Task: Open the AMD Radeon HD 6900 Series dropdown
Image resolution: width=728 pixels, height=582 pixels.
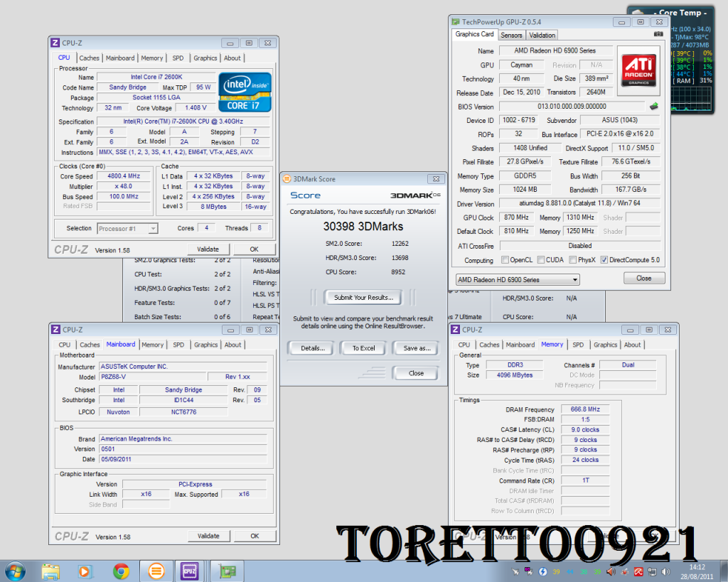Action: point(517,280)
